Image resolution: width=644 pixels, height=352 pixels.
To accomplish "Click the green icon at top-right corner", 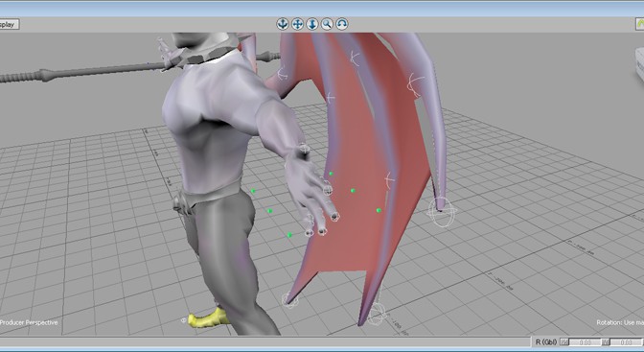I will tap(640, 24).
